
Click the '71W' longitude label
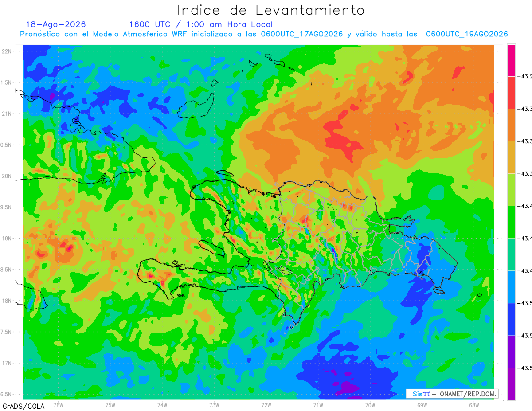318,405
